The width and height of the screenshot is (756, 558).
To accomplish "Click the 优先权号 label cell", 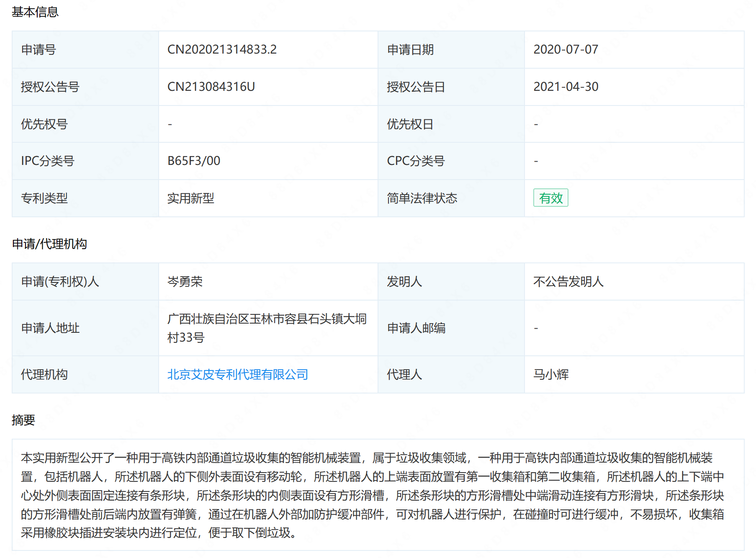I will click(x=85, y=124).
